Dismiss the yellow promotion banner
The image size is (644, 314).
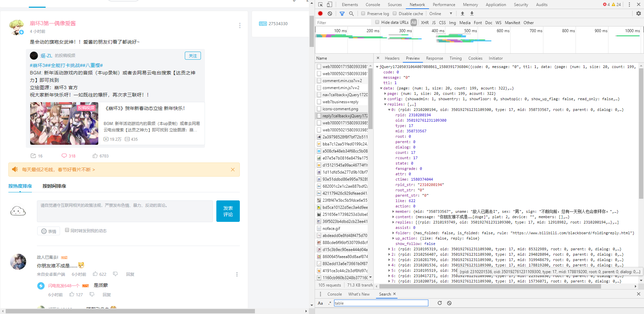point(233,170)
